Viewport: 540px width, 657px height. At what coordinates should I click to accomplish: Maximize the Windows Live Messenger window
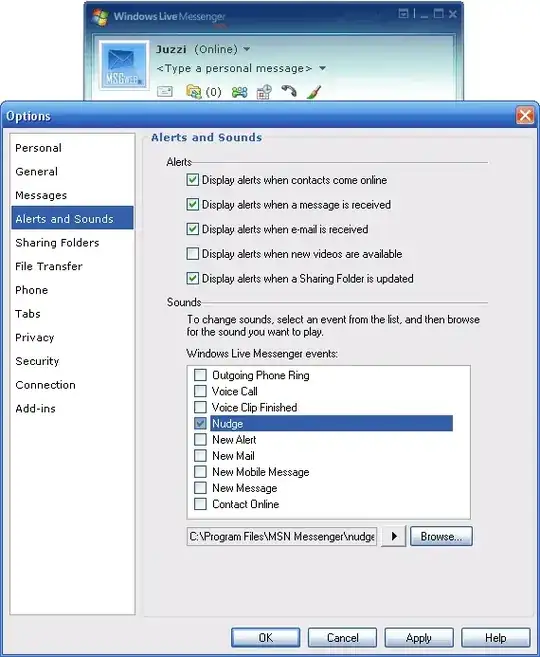[x=438, y=14]
